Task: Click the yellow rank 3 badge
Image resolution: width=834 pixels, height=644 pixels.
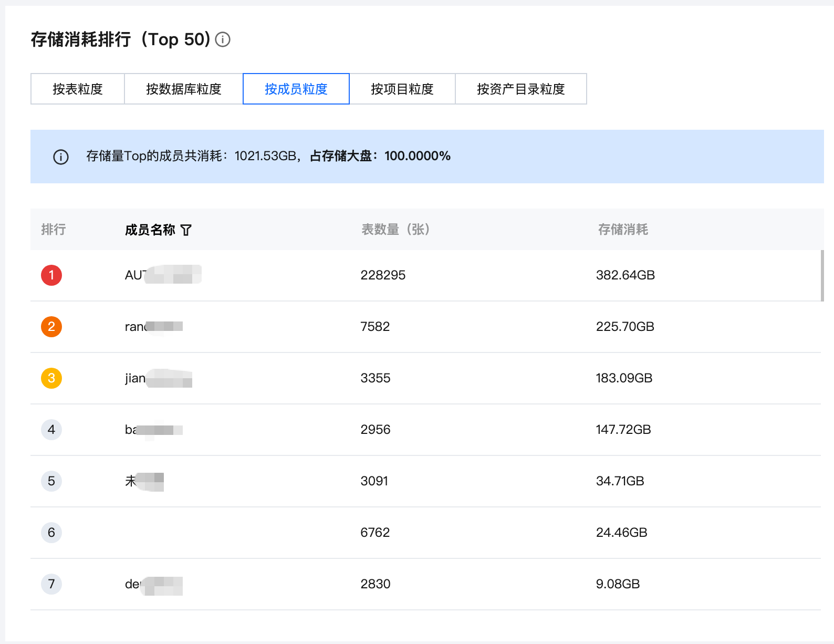Action: click(x=51, y=378)
